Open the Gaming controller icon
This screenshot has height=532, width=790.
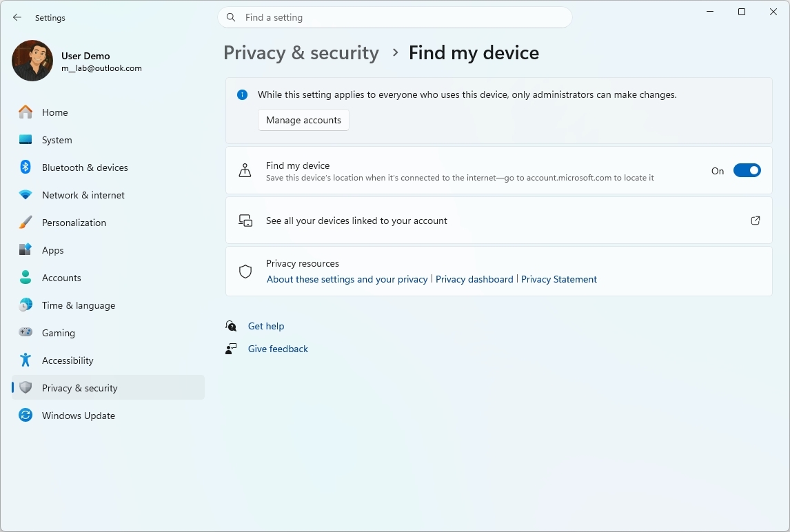(x=26, y=332)
